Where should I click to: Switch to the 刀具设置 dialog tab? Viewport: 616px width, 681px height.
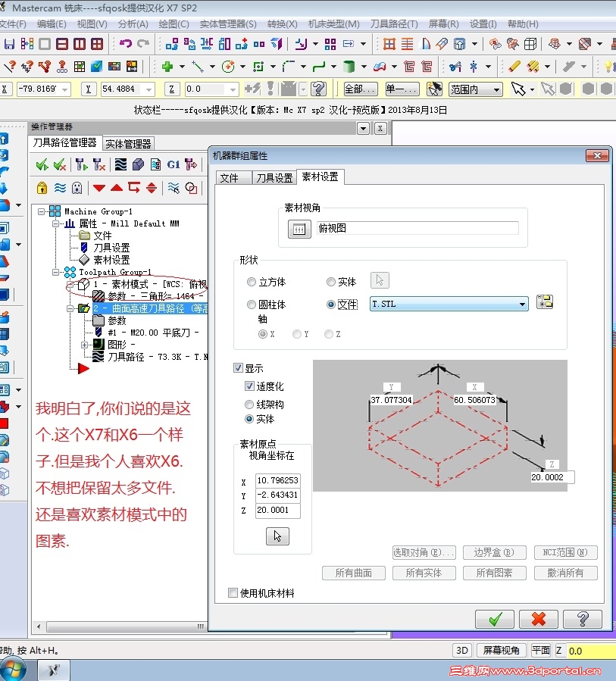pos(274,177)
